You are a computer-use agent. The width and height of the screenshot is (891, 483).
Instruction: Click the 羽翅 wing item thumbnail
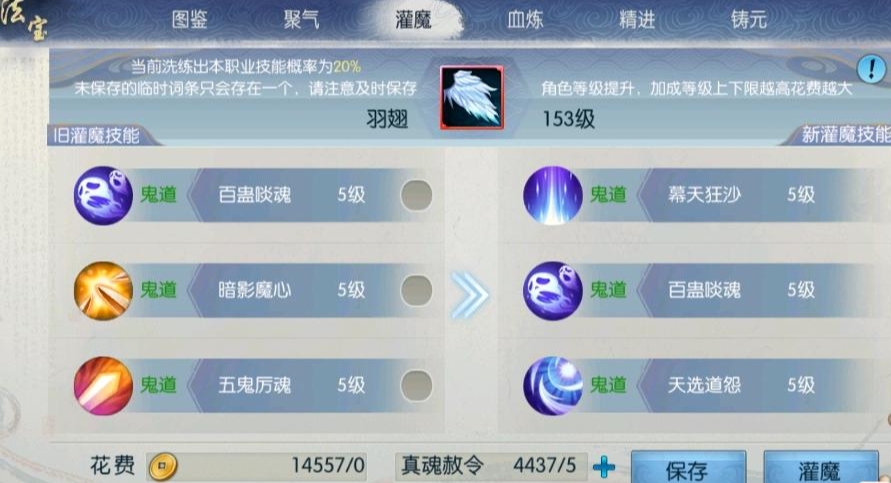pyautogui.click(x=472, y=97)
